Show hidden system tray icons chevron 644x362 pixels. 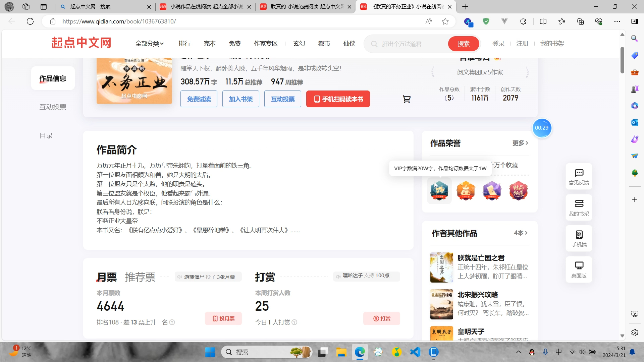coord(518,352)
